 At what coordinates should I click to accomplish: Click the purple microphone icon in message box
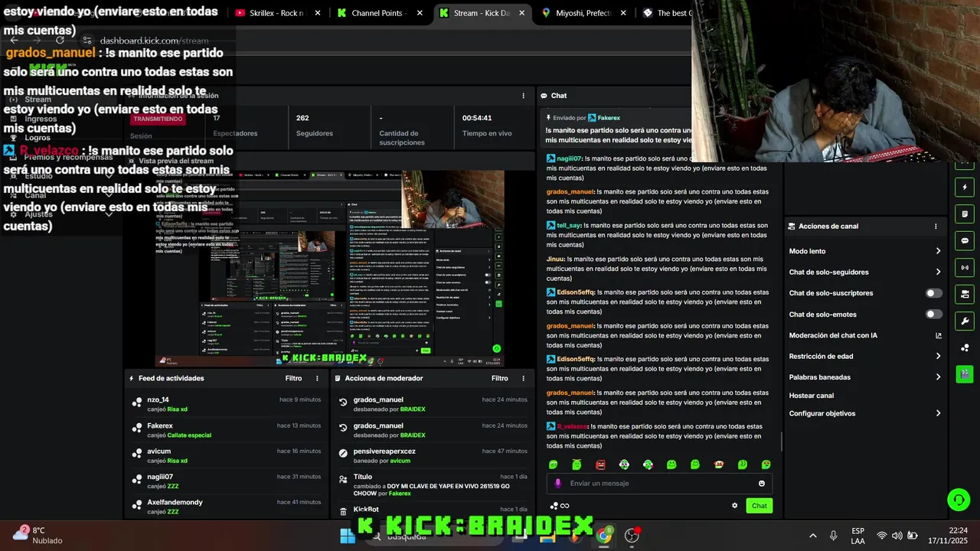click(557, 484)
